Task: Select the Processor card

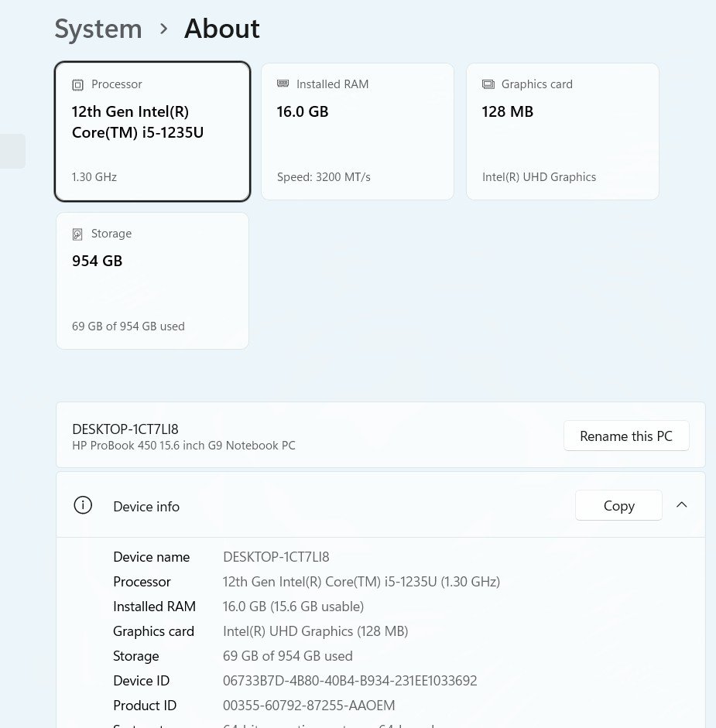Action: pyautogui.click(x=152, y=132)
